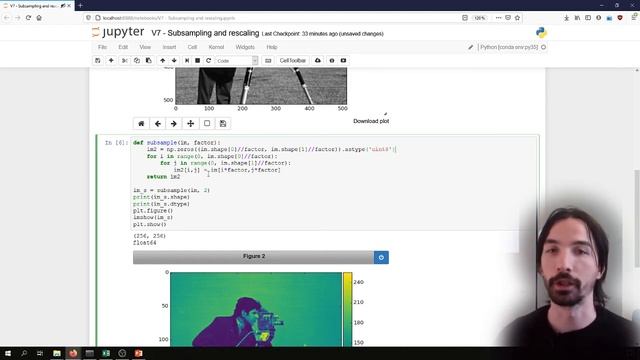
Task: Copy the selected cells
Action: (x=137, y=60)
